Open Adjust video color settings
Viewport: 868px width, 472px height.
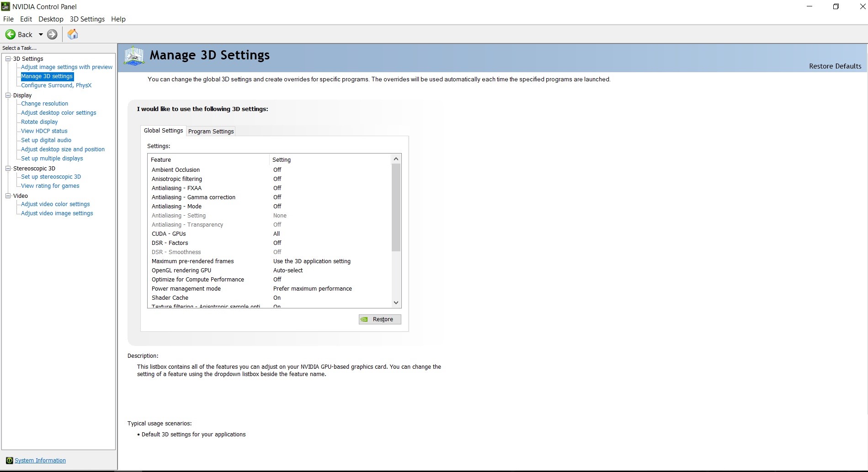55,204
